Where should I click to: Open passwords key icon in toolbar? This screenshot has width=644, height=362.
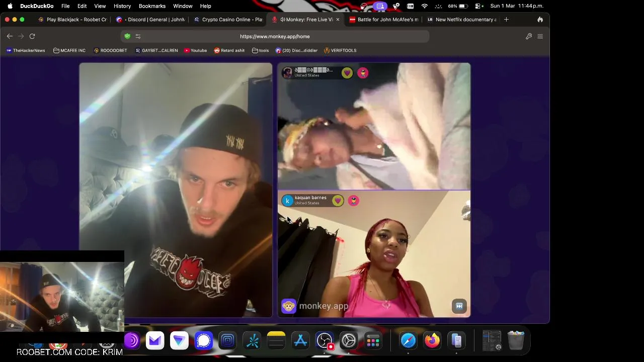pyautogui.click(x=529, y=36)
